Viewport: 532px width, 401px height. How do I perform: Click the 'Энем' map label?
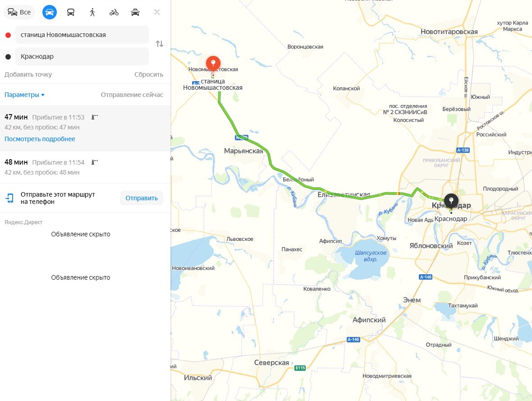coord(412,300)
